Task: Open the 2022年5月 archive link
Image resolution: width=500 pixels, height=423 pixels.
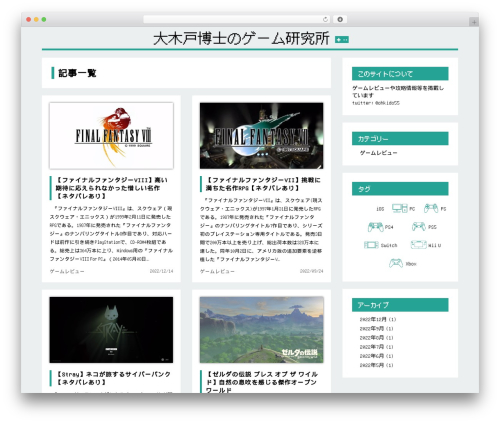Action: 376,365
